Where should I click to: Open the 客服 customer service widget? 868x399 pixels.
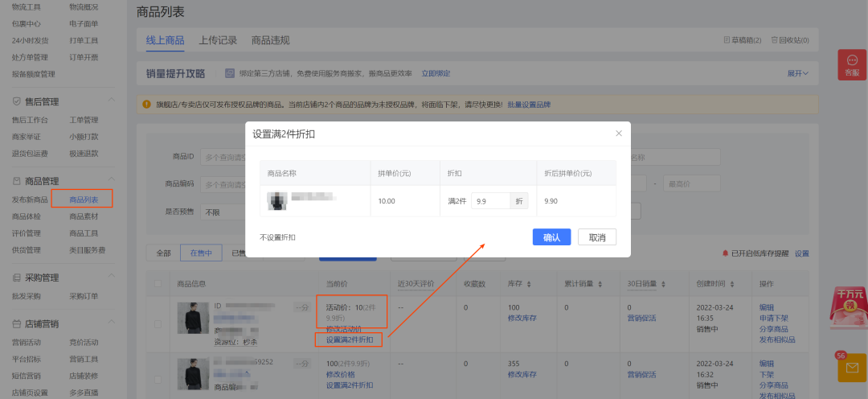click(x=852, y=65)
